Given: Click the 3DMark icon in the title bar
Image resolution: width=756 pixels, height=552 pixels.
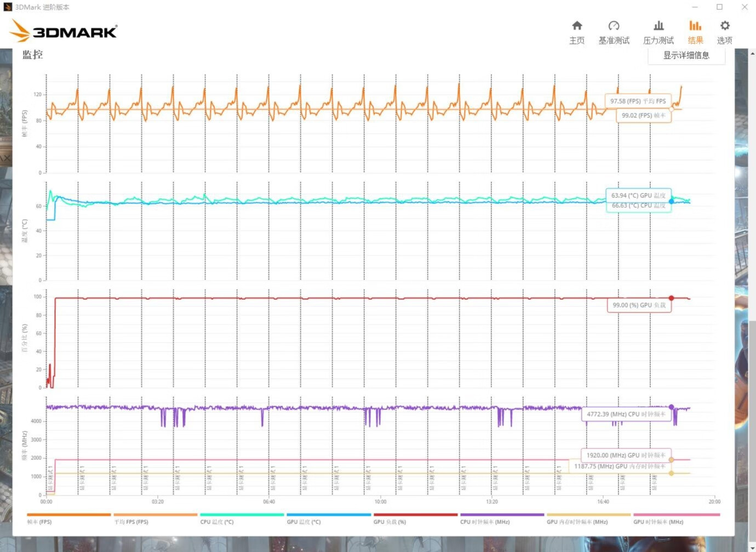Looking at the screenshot, I should (8, 7).
